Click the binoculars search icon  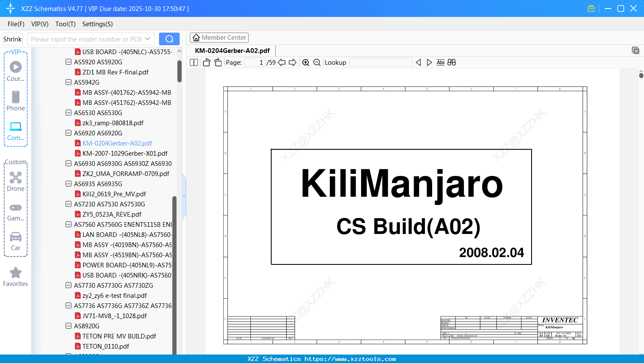click(452, 63)
